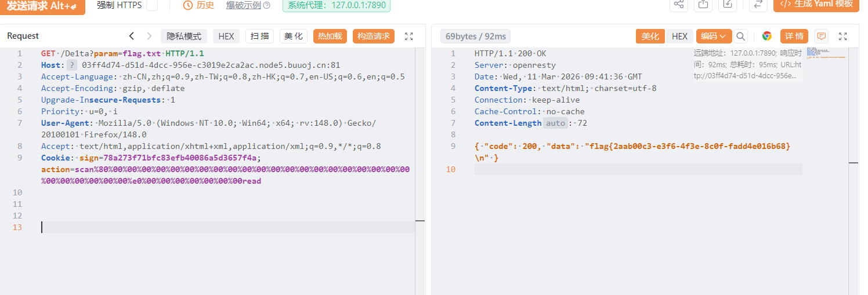Open response in Chrome browser icon
The image size is (868, 295).
(x=766, y=36)
